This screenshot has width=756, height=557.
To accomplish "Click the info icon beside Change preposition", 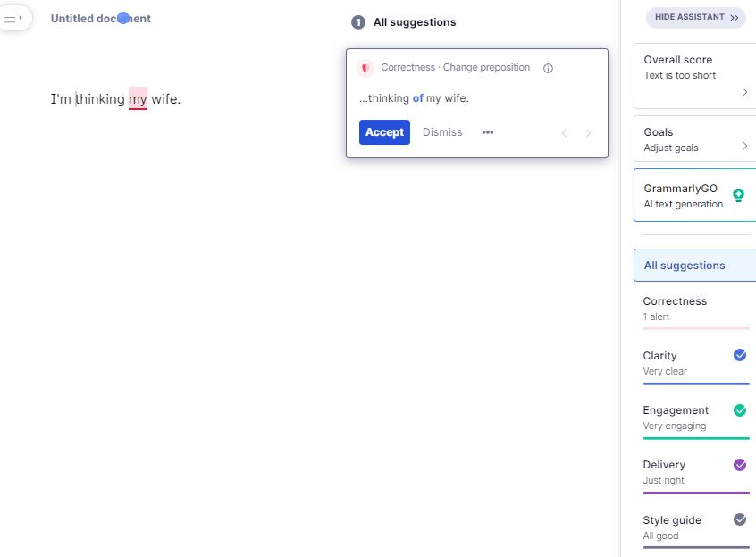I will tap(549, 68).
